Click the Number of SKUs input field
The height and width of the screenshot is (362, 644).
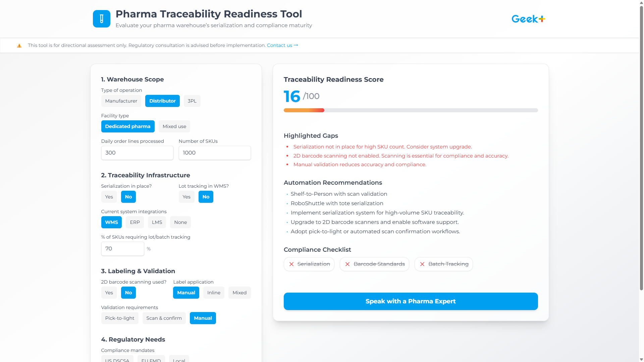(x=214, y=153)
